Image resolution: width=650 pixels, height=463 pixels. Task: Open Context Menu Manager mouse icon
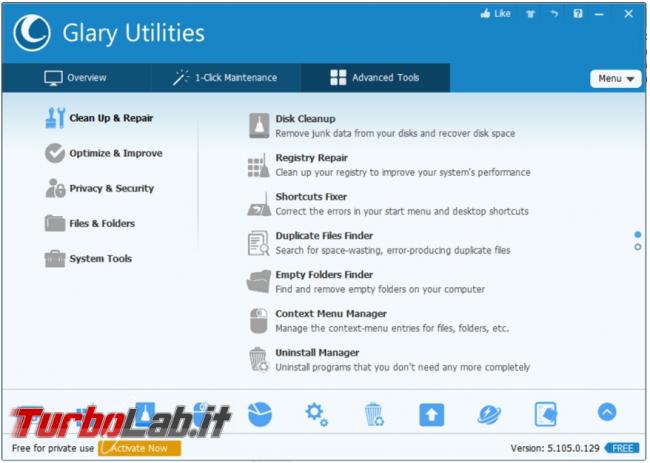coord(259,320)
